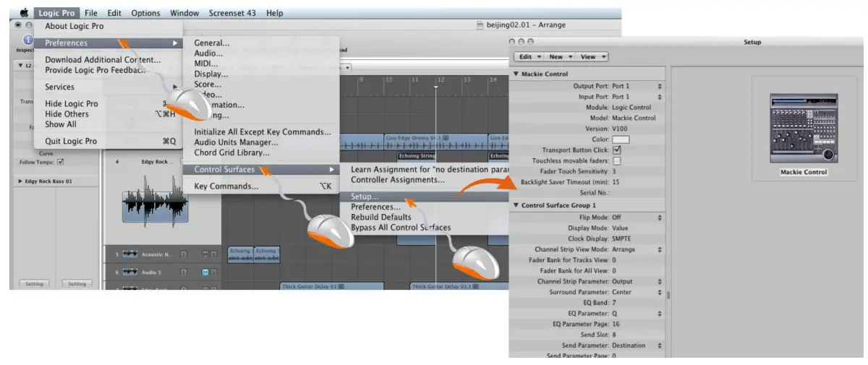Open the Apple menu
Image resolution: width=868 pixels, height=365 pixels.
(x=24, y=12)
